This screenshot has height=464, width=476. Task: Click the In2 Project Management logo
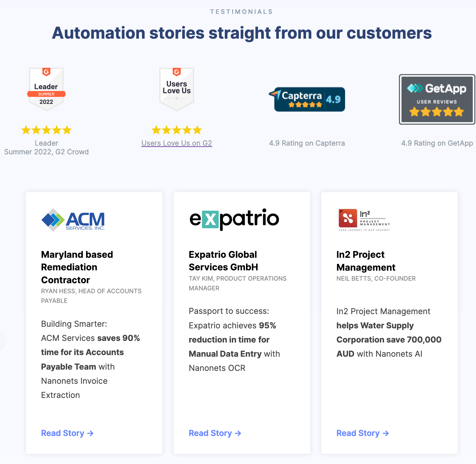(x=364, y=220)
